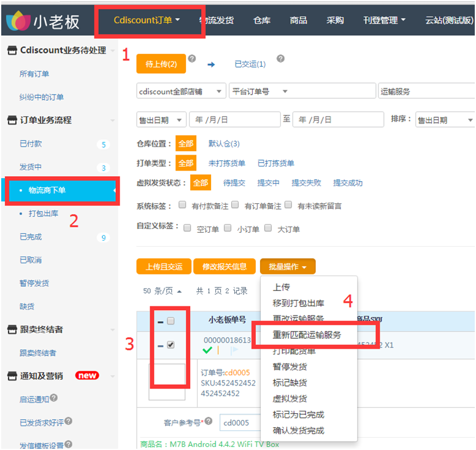Screen dimensions: 476x450
Task: Open 售出日期 date type dropdown
Action: [161, 120]
